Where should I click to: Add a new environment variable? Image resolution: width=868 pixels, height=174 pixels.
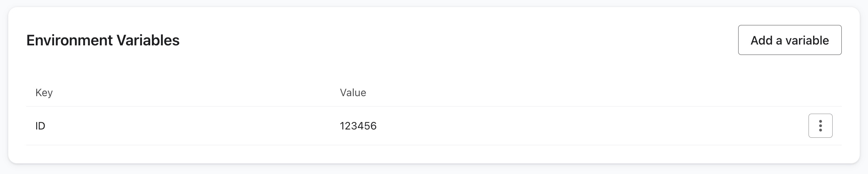coord(789,40)
